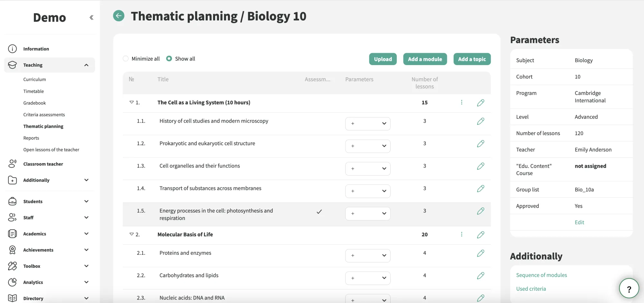The width and height of the screenshot is (644, 303).
Task: Toggle assessment checkmark for Energy processes topic
Action: point(319,212)
